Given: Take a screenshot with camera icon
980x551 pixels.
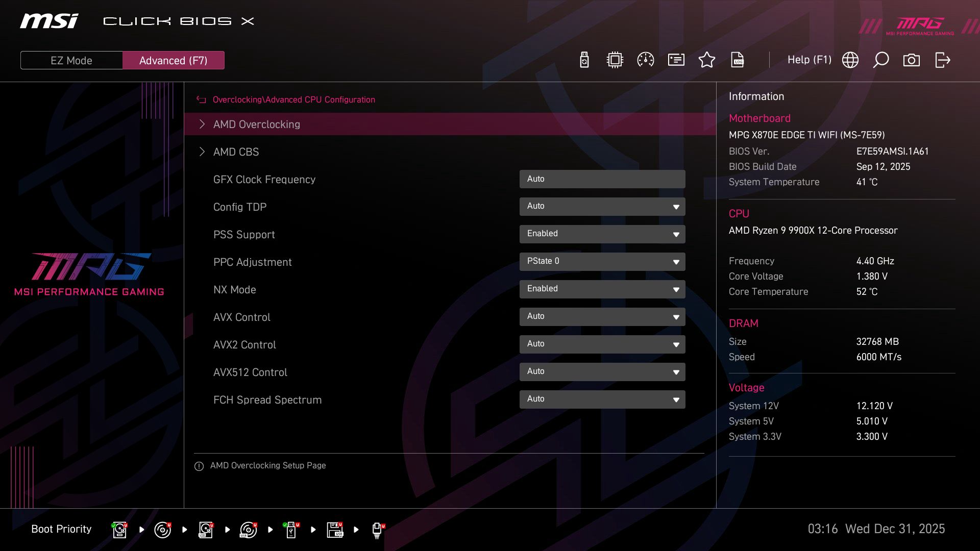Looking at the screenshot, I should pyautogui.click(x=911, y=60).
